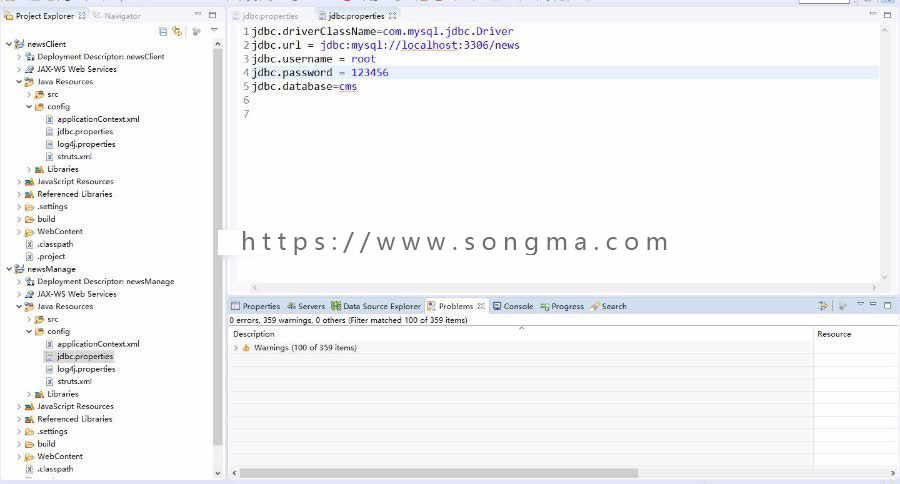
Task: Expand the Warnings (100 of 359 items) row
Action: click(235, 348)
